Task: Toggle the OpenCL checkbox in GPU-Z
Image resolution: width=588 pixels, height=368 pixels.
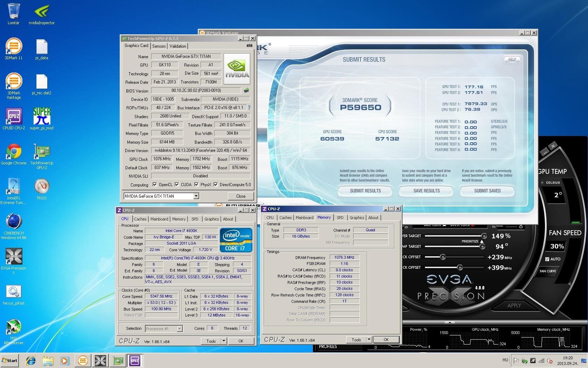Action: pos(155,185)
